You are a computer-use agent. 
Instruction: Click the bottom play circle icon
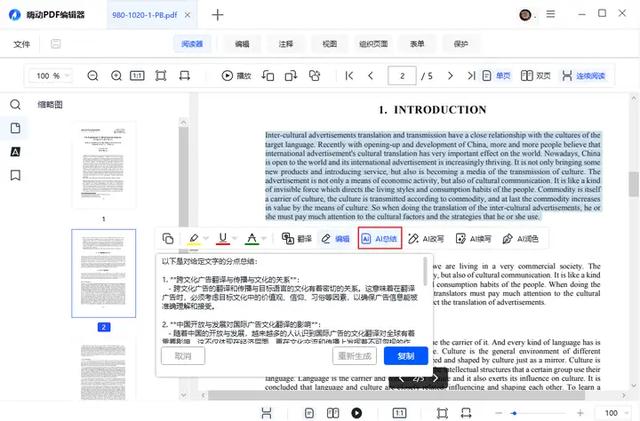click(x=357, y=413)
